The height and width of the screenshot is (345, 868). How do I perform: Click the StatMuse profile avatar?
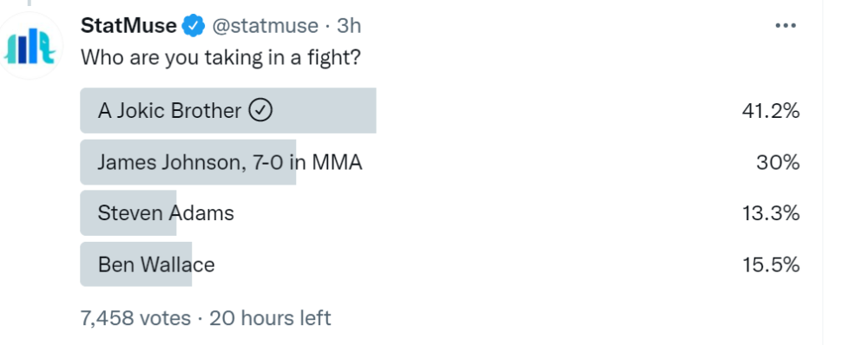[30, 45]
